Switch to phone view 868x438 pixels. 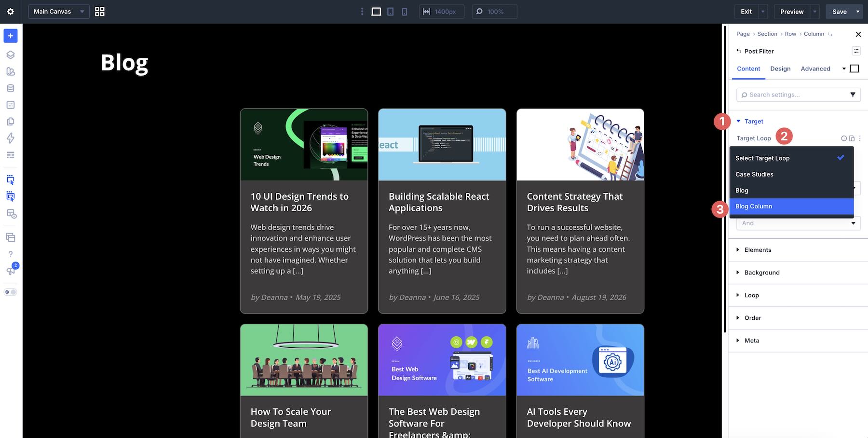405,12
